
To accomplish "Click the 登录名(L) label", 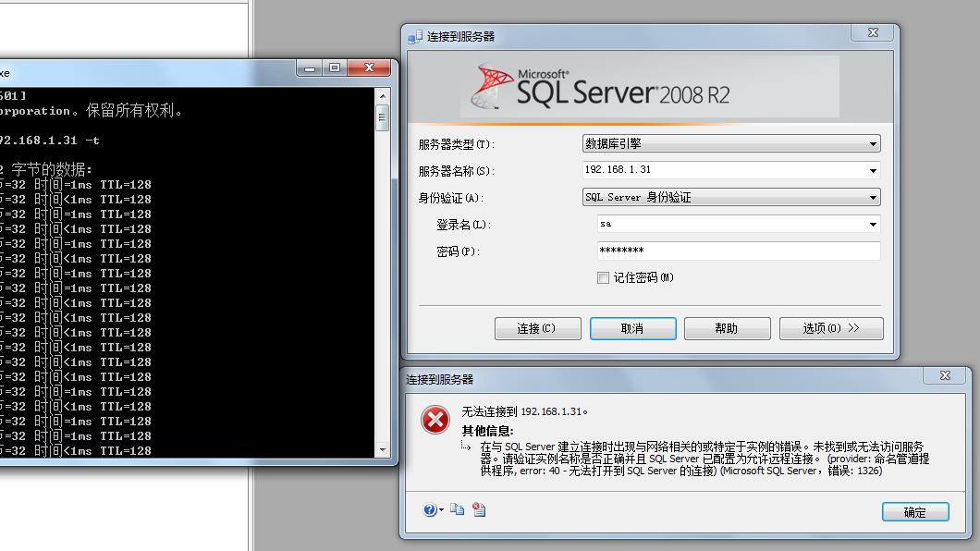I will pos(464,225).
